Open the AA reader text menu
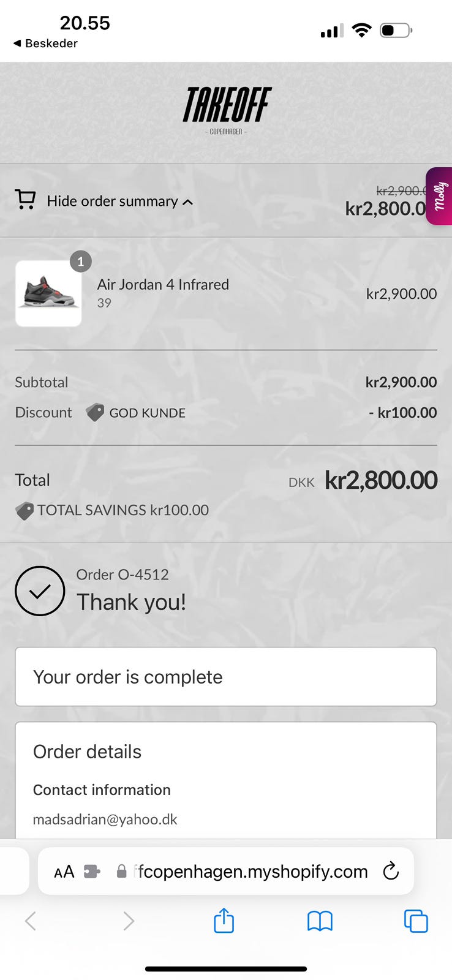This screenshot has height=980, width=452. (x=64, y=872)
